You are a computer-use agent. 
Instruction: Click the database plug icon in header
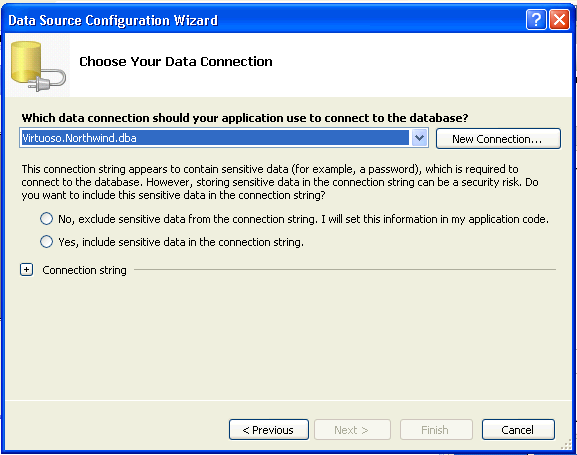tap(38, 66)
